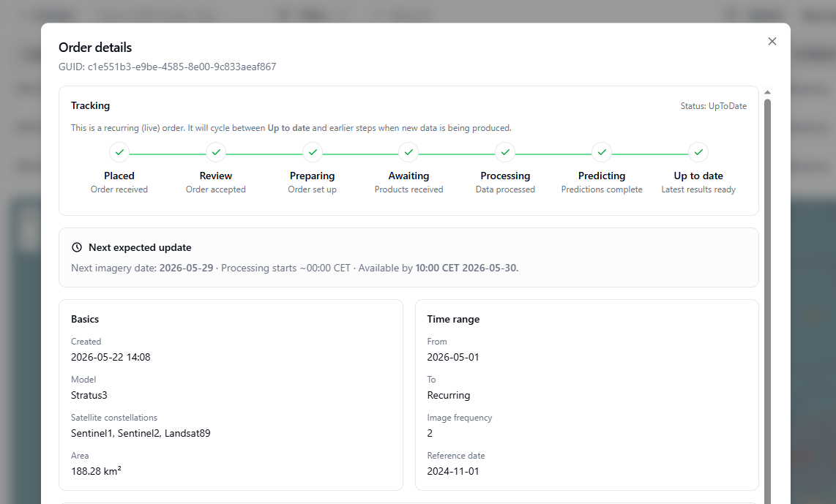
Task: Close the Order details dialog
Action: click(x=772, y=42)
